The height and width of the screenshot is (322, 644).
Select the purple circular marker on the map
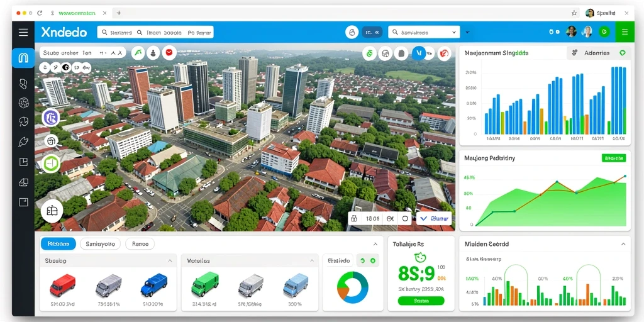pos(50,118)
